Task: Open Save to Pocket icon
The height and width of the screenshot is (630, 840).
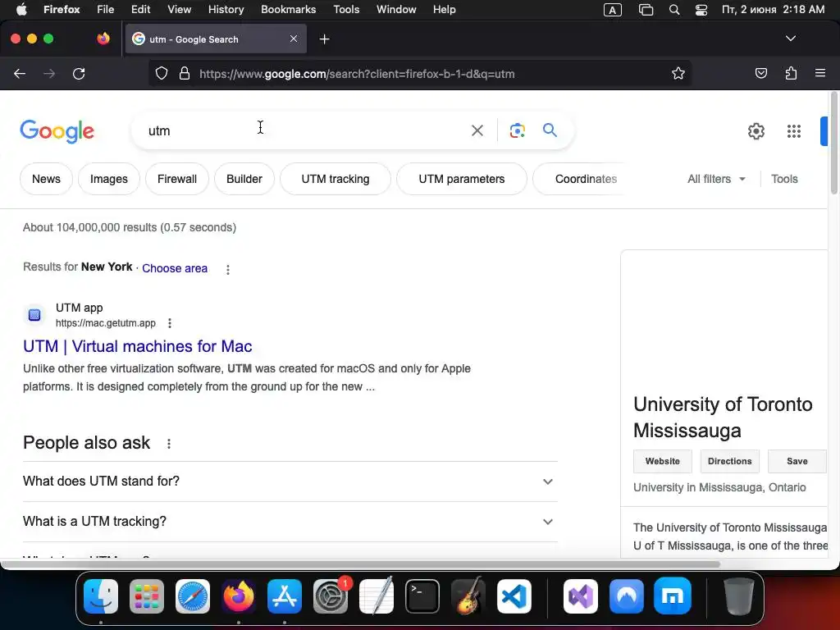Action: (x=760, y=73)
